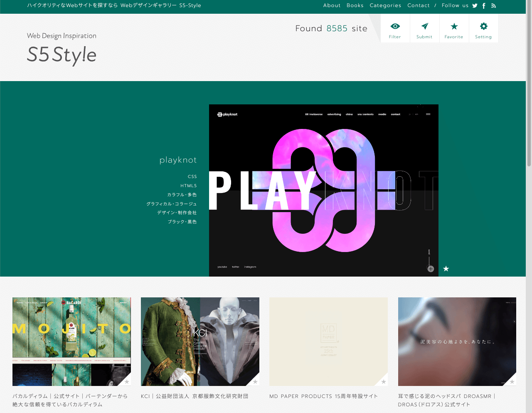
Task: Star the Bacardi thumbnail corner
Action: pyautogui.click(x=127, y=382)
